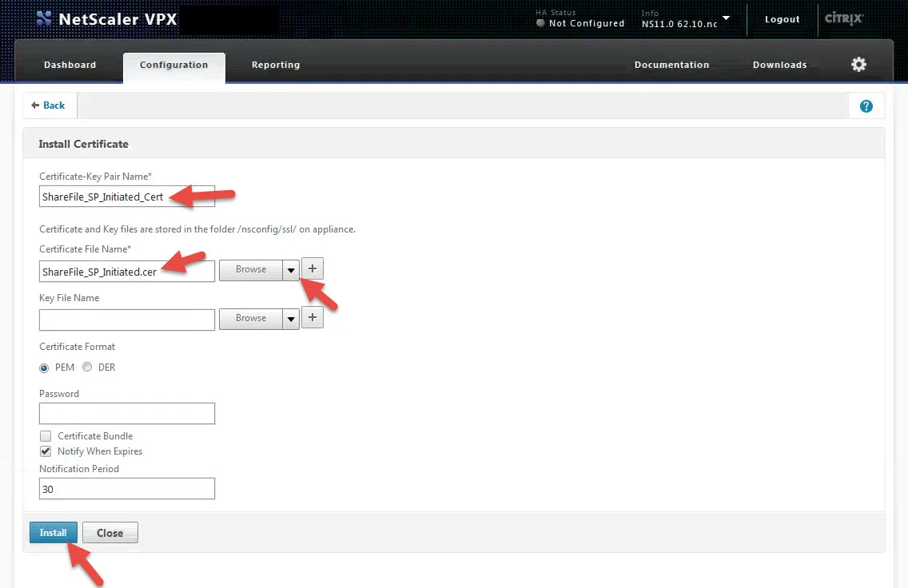The width and height of the screenshot is (908, 588).
Task: Open Browse dropdown arrow for Certificate File
Action: tap(291, 270)
